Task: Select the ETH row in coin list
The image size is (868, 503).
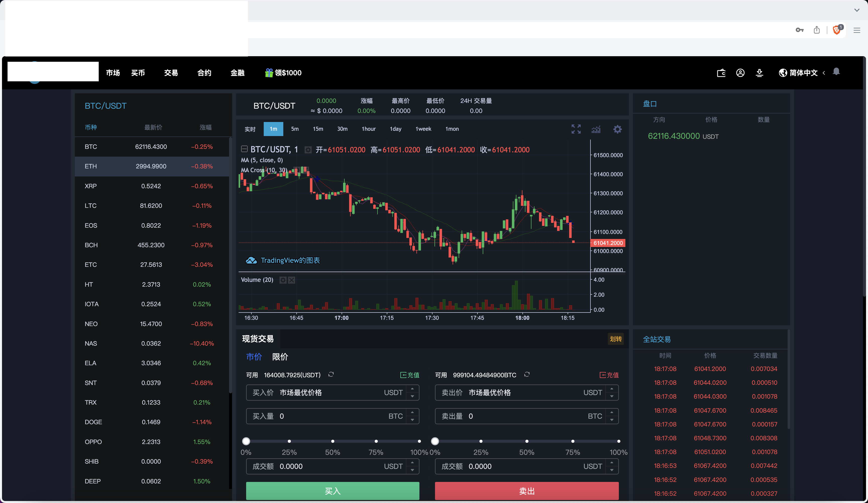Action: pos(151,166)
